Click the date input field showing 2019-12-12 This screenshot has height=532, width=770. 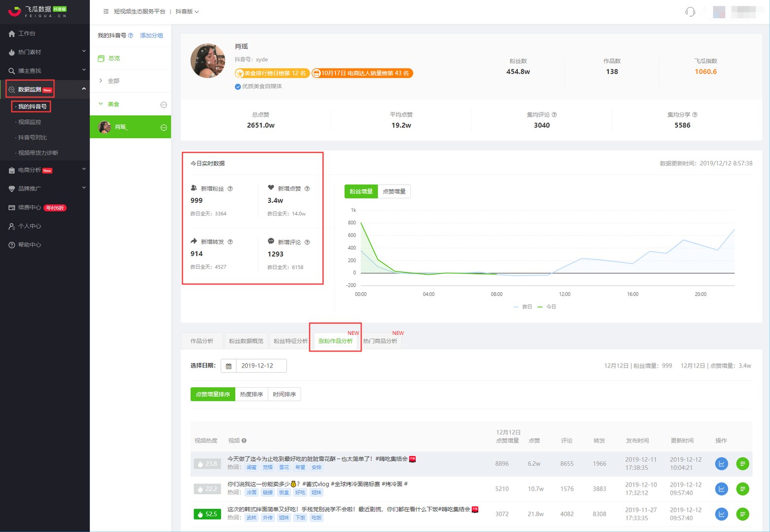(x=261, y=366)
